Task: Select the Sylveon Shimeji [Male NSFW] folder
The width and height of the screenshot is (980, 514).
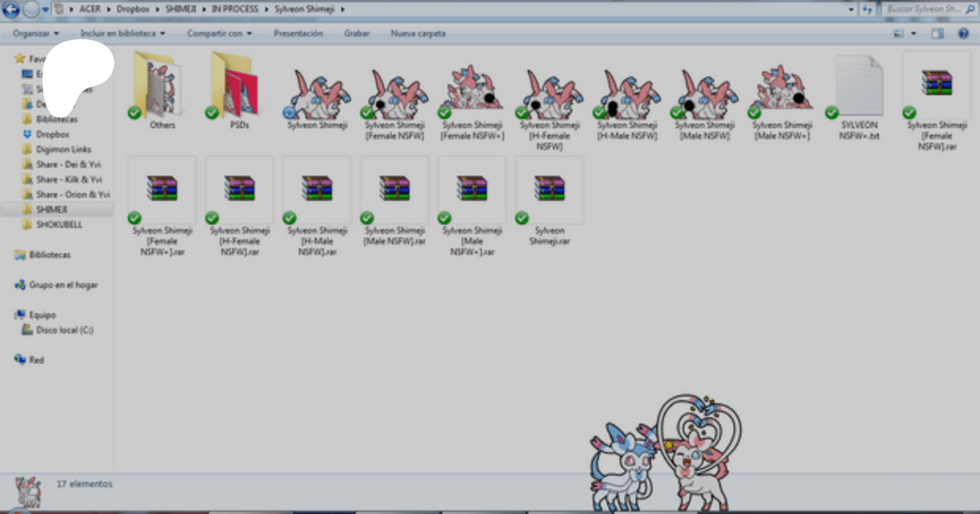Action: [705, 103]
